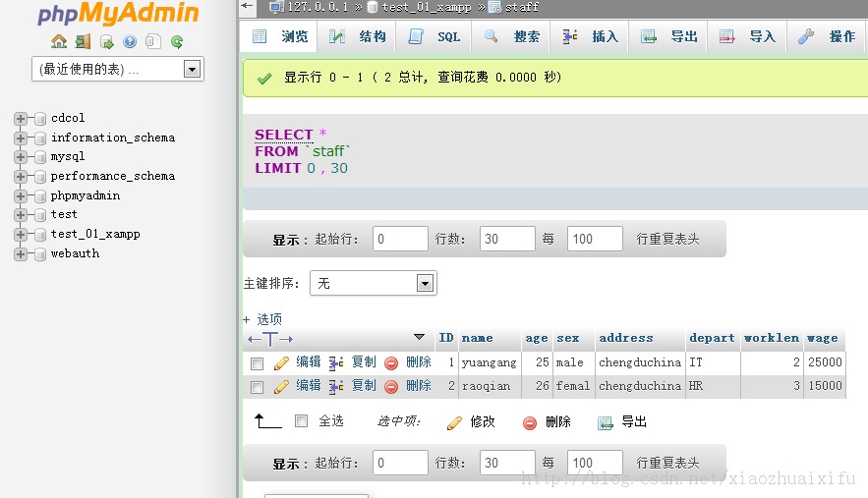Screen dimensions: 868x498
Task: Switch to the SQL tab
Action: [434, 36]
